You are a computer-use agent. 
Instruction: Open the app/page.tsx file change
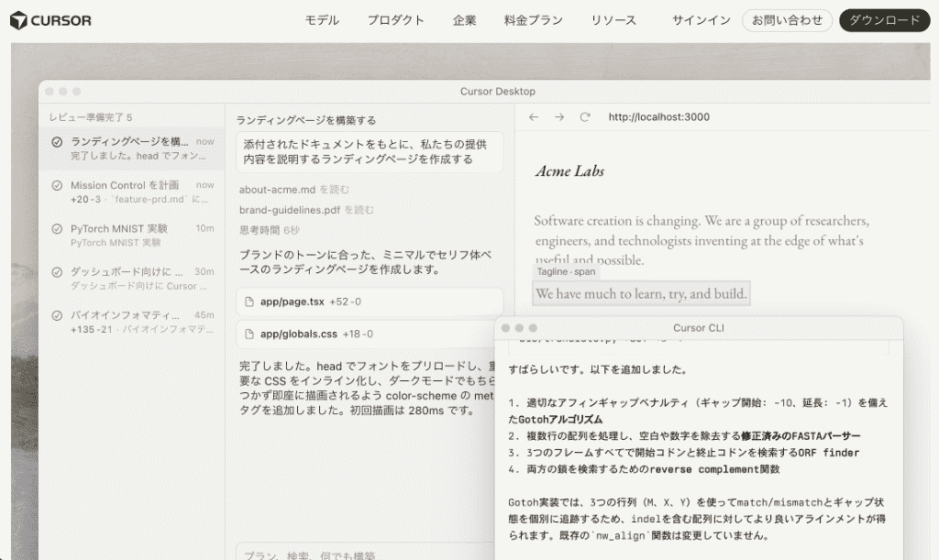click(370, 302)
